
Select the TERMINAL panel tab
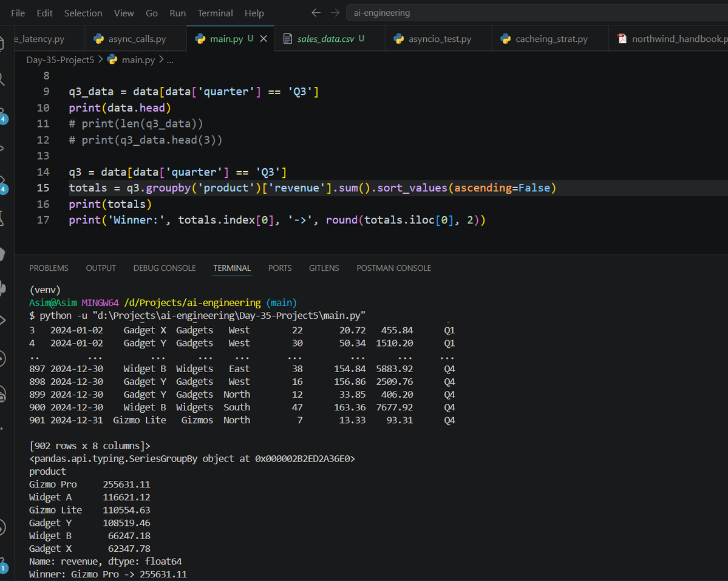point(232,268)
